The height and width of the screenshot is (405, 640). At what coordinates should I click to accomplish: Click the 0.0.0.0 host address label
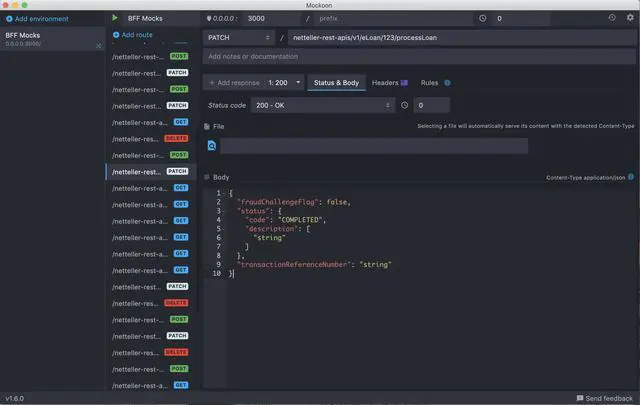click(x=223, y=18)
